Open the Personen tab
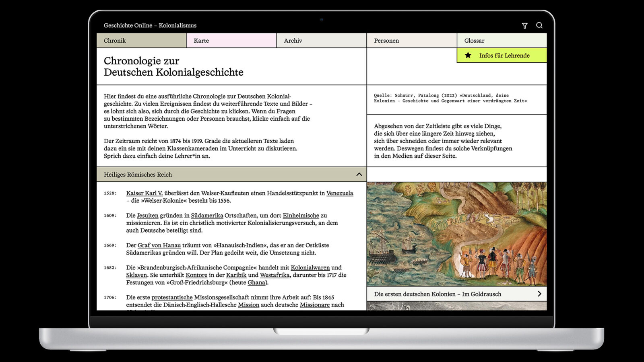Screen dimensions: 644x362 point(412,41)
